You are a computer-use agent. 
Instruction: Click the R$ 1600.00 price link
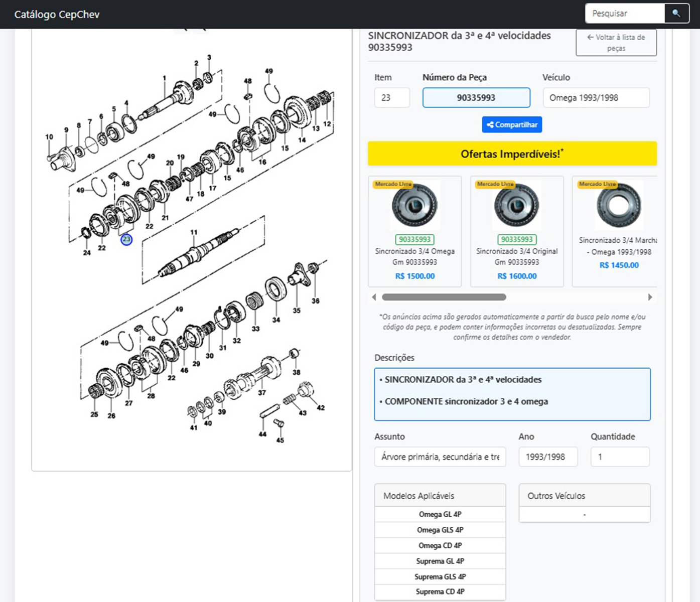click(x=516, y=276)
